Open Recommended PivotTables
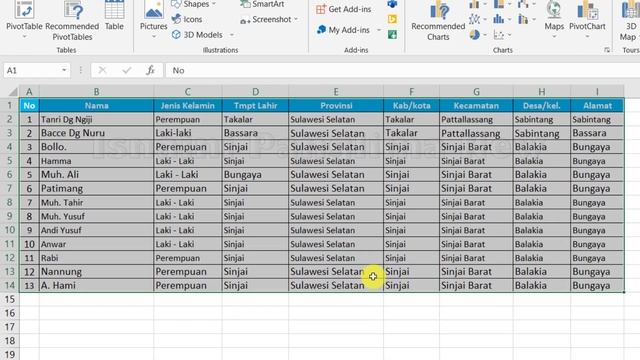This screenshot has height=360, width=640. tap(72, 20)
